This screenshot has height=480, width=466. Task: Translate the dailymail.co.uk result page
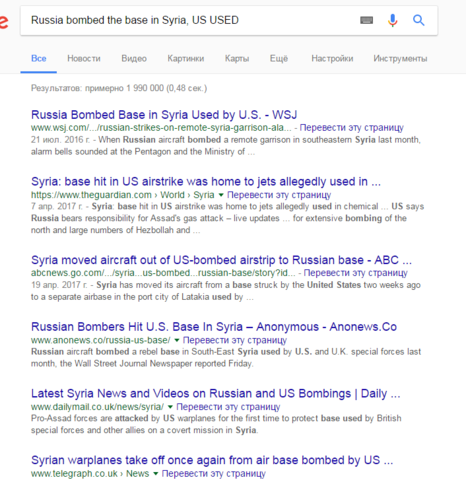[x=228, y=407]
